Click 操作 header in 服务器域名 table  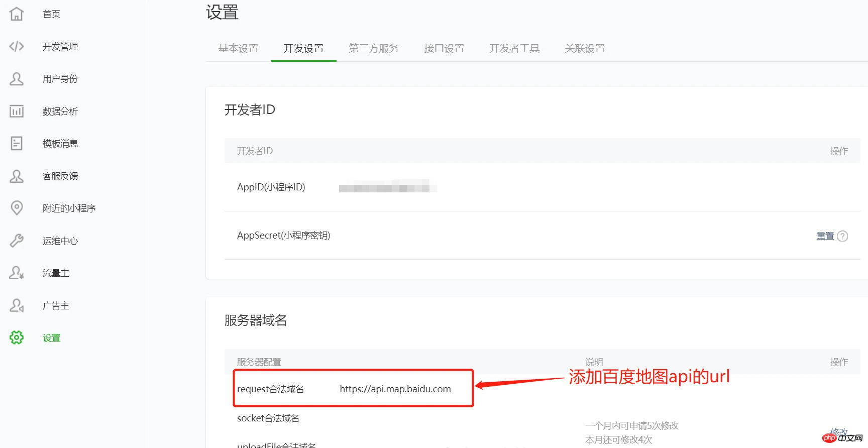point(839,362)
